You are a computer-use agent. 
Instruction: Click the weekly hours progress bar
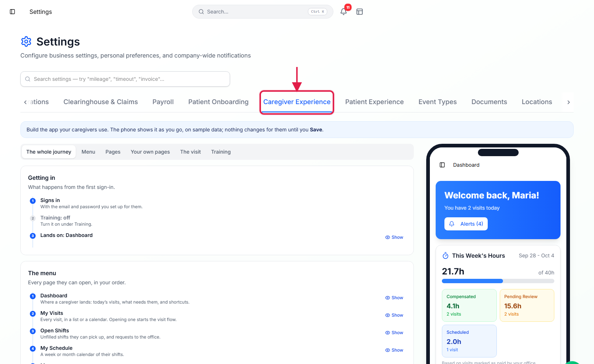click(498, 281)
